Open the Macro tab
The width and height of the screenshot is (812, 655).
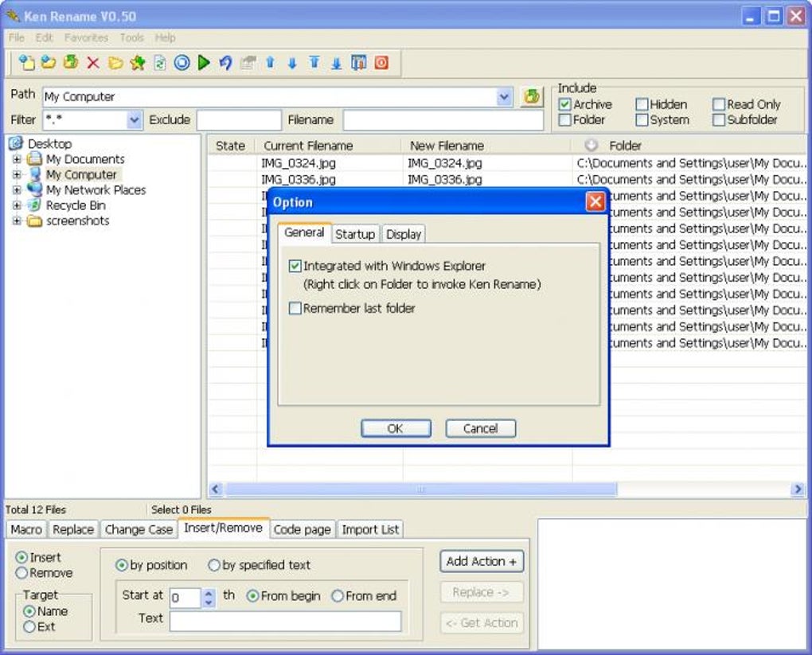[x=26, y=530]
